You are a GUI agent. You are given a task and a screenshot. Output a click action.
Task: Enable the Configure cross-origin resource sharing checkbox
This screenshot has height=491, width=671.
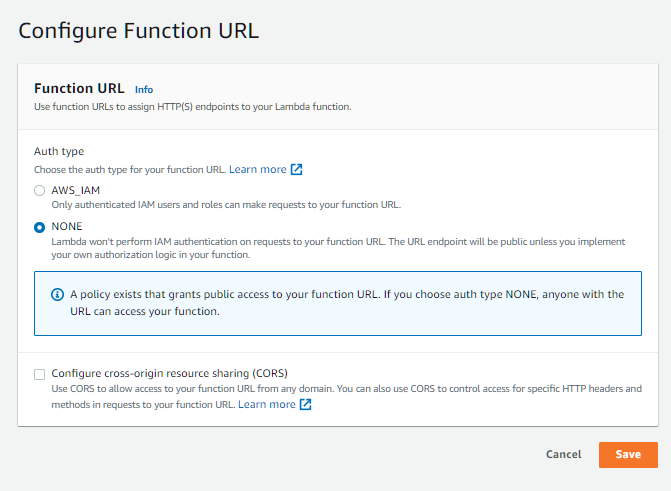pos(40,374)
